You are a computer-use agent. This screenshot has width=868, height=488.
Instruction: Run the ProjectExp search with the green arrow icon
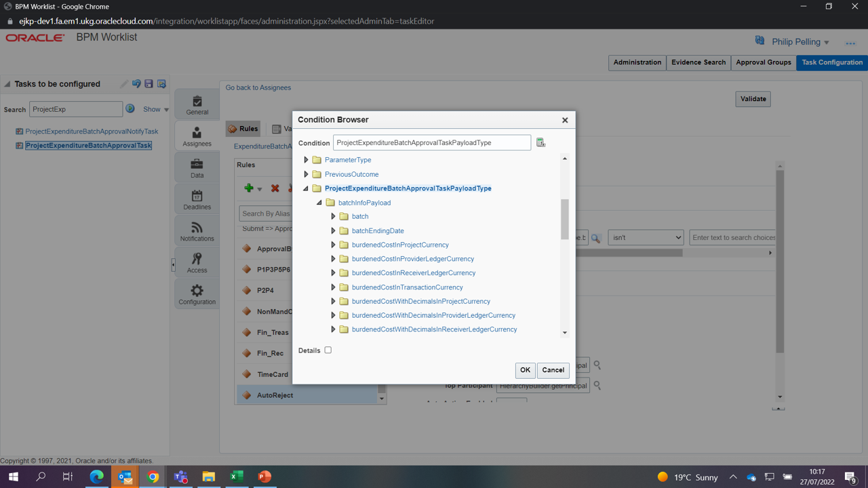(x=130, y=108)
